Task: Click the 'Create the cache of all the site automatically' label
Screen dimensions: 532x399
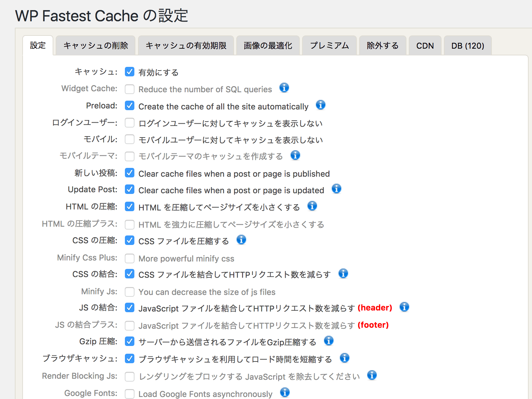Action: (223, 107)
